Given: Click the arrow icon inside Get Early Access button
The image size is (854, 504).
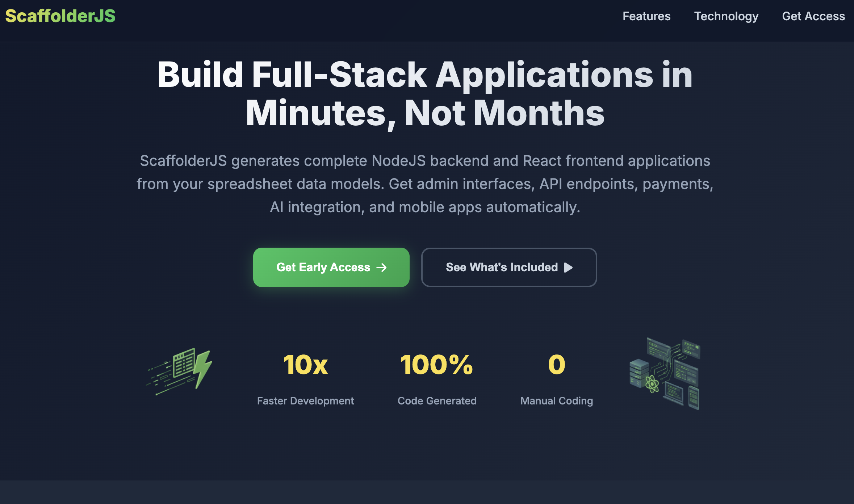Looking at the screenshot, I should pyautogui.click(x=381, y=267).
